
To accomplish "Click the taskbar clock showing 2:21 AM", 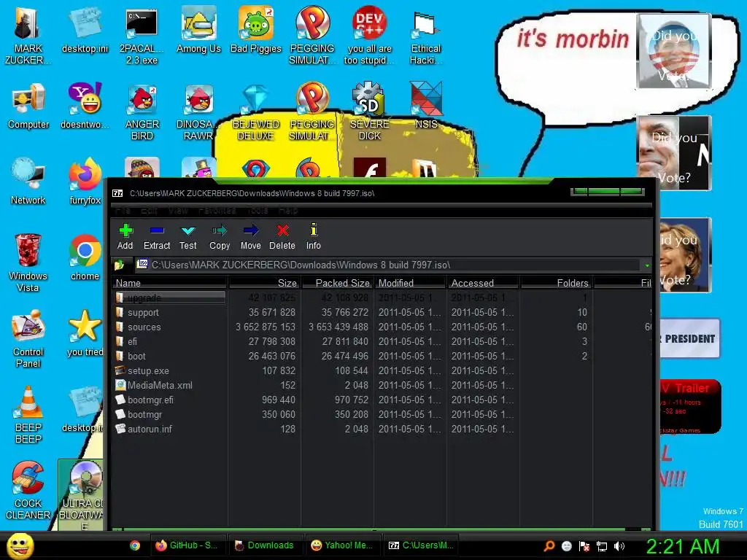I will [x=683, y=546].
